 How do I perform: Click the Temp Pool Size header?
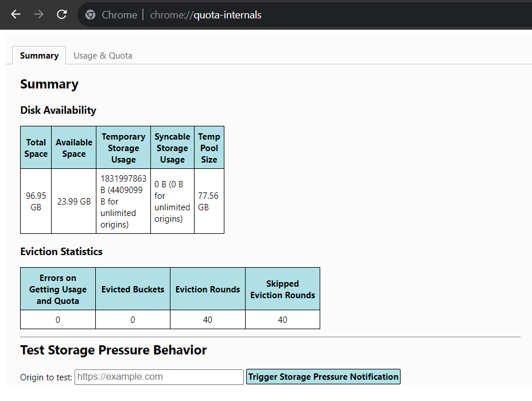pyautogui.click(x=209, y=148)
